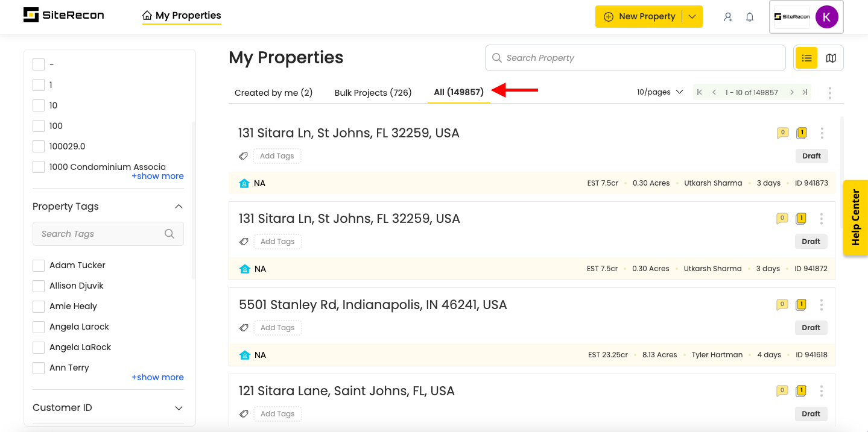868x432 pixels.
Task: Switch to Bulk Projects tab
Action: coord(373,93)
